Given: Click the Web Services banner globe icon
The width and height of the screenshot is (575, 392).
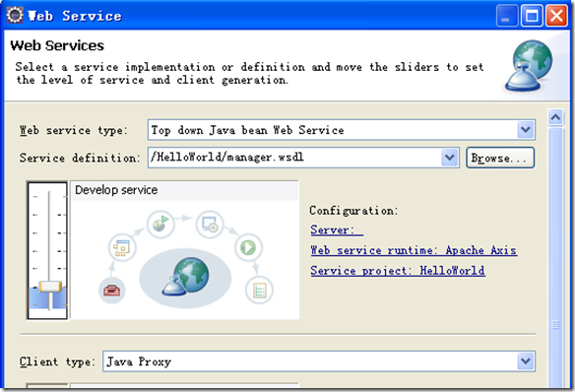Looking at the screenshot, I should [x=529, y=66].
